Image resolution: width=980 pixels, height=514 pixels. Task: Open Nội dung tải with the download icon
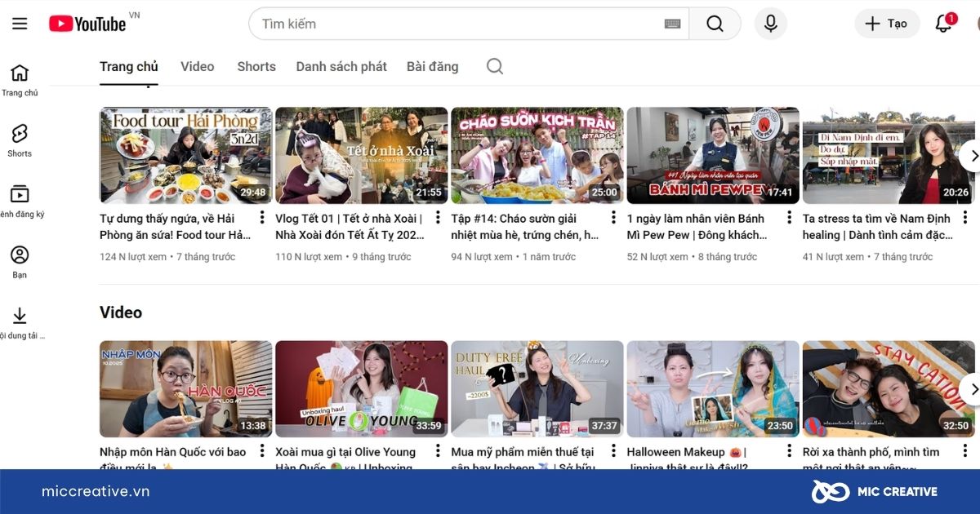pos(19,318)
